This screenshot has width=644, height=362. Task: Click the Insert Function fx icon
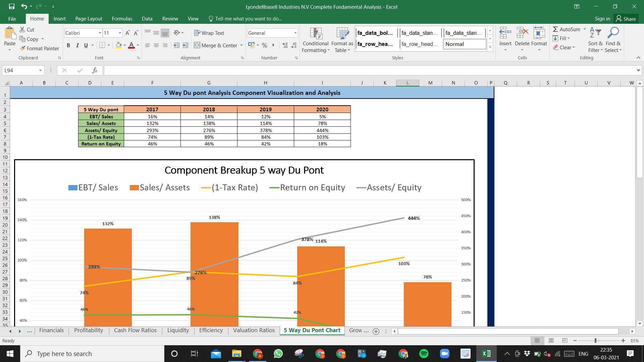pos(95,70)
